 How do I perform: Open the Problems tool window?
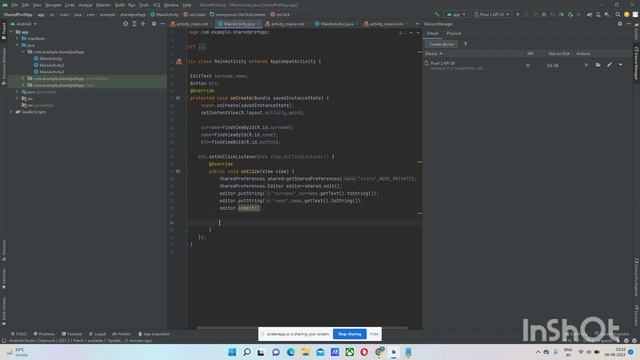pyautogui.click(x=44, y=334)
